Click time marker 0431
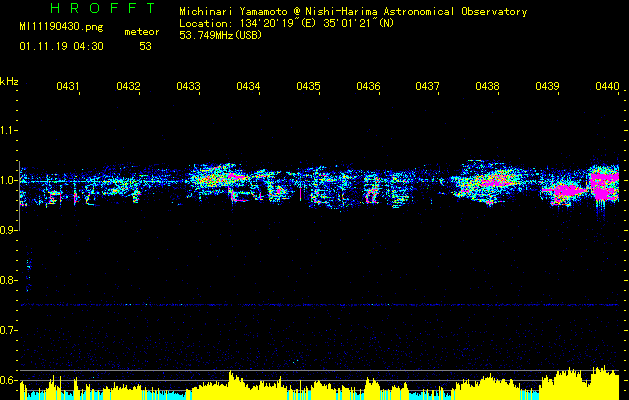This screenshot has width=629, height=400. (x=68, y=86)
